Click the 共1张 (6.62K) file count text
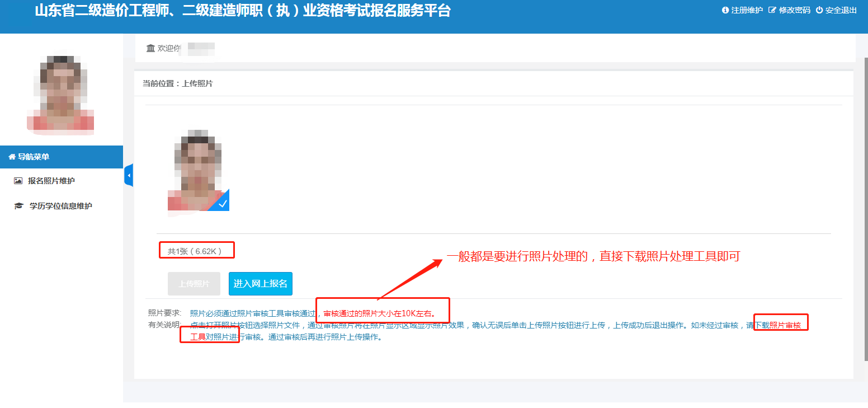The image size is (868, 408). (195, 251)
